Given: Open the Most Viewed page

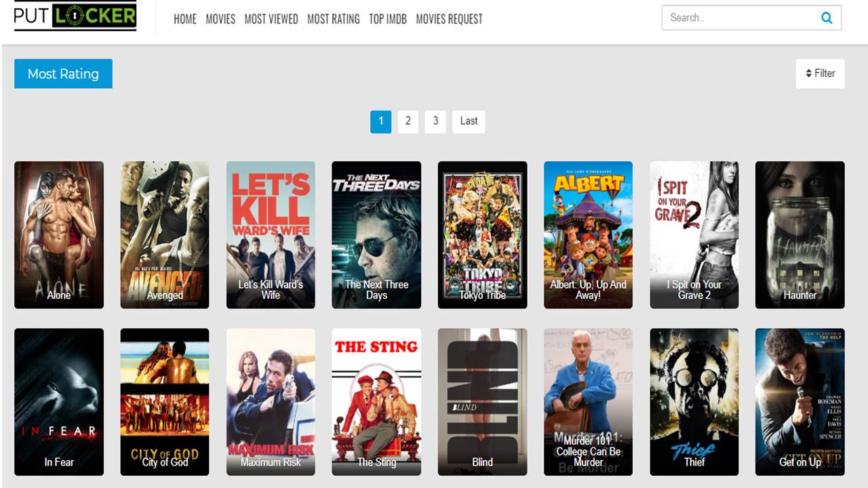Looking at the screenshot, I should (271, 19).
